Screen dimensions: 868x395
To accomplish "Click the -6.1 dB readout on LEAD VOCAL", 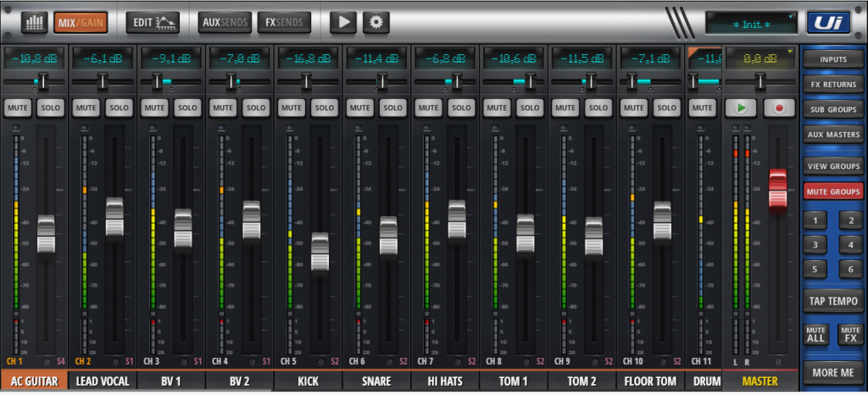I will [103, 58].
